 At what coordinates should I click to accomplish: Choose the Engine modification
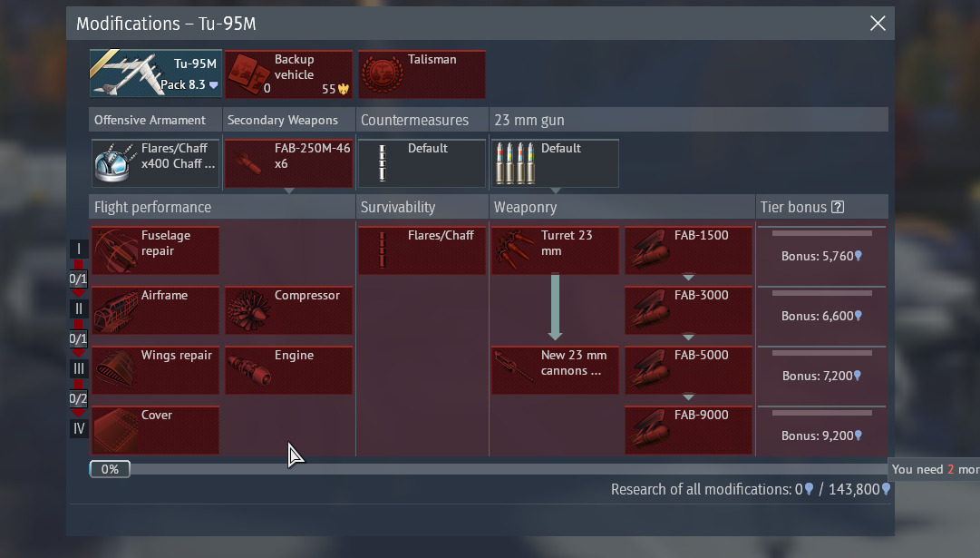point(288,370)
